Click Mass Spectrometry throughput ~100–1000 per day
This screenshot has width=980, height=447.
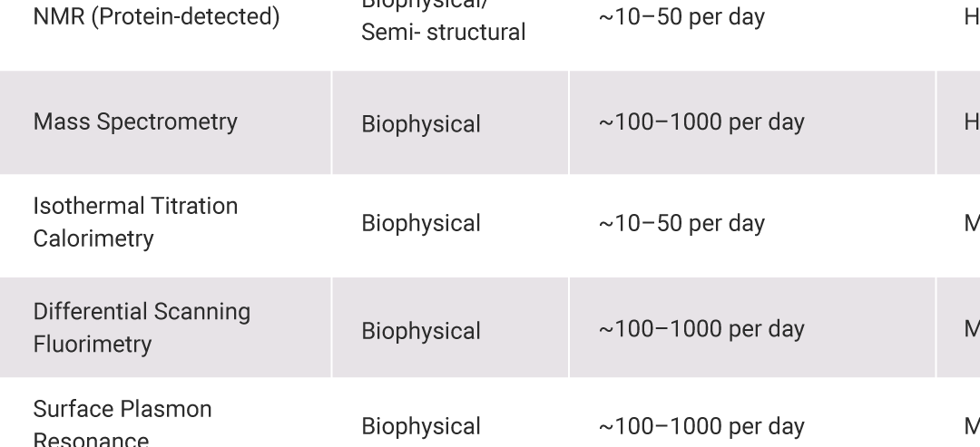701,121
